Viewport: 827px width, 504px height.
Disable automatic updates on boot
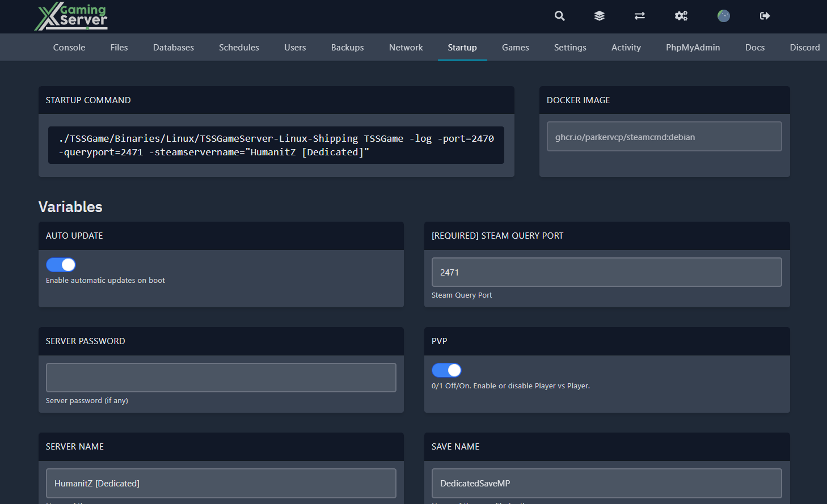click(60, 264)
